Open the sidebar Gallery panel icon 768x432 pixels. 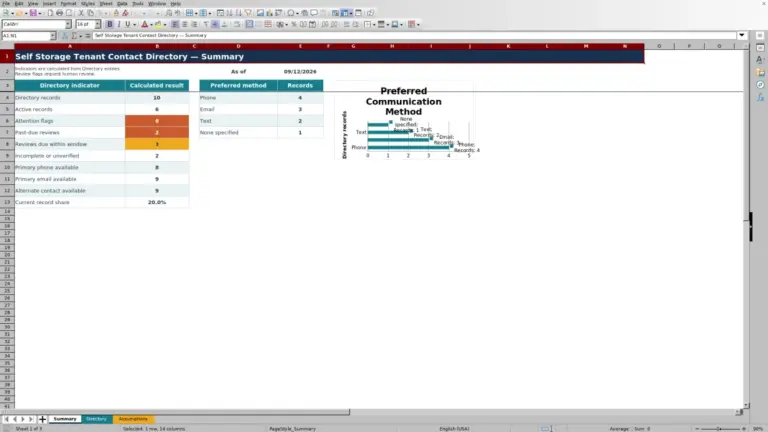coord(760,72)
